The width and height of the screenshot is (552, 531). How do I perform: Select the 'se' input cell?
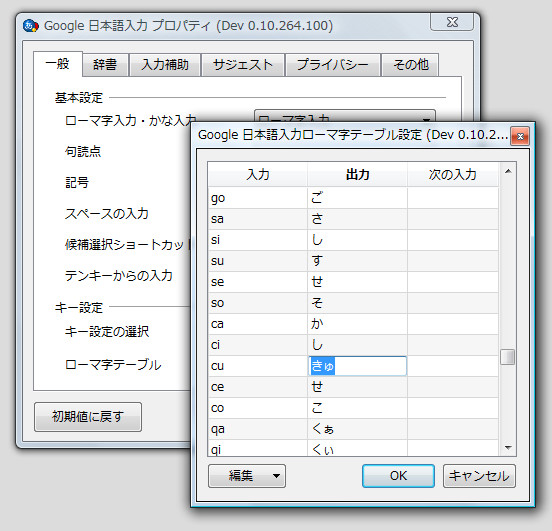click(x=258, y=282)
